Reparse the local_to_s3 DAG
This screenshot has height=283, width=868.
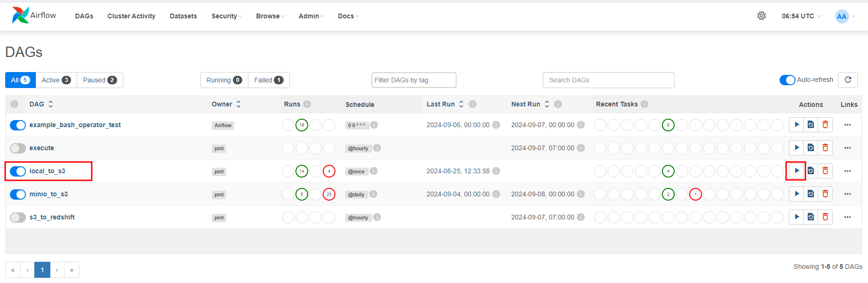click(x=811, y=171)
